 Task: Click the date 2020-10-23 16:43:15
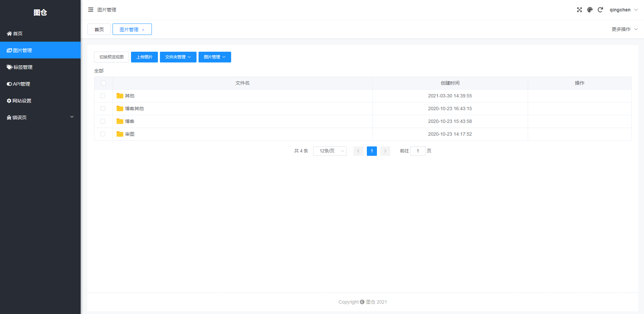450,108
